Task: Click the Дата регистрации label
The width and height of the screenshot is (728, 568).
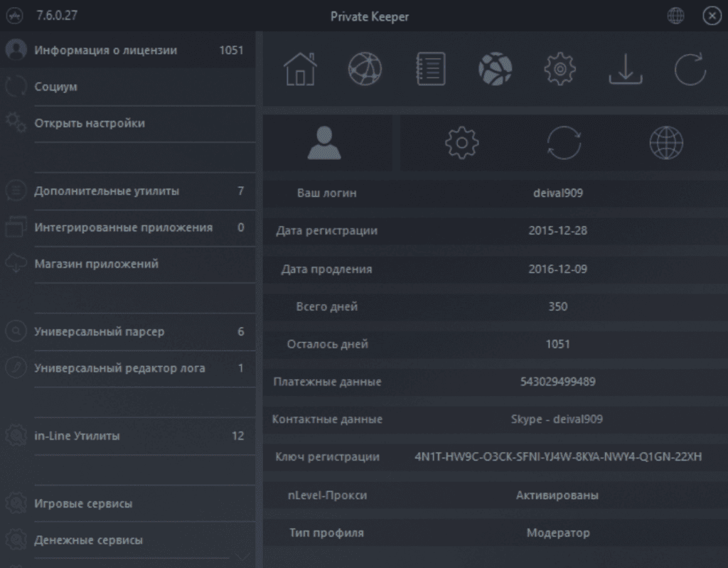Action: point(327,231)
